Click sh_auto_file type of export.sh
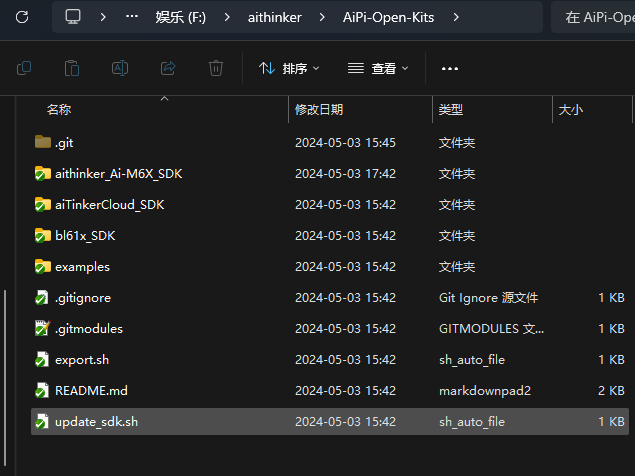The image size is (635, 476). pos(472,360)
